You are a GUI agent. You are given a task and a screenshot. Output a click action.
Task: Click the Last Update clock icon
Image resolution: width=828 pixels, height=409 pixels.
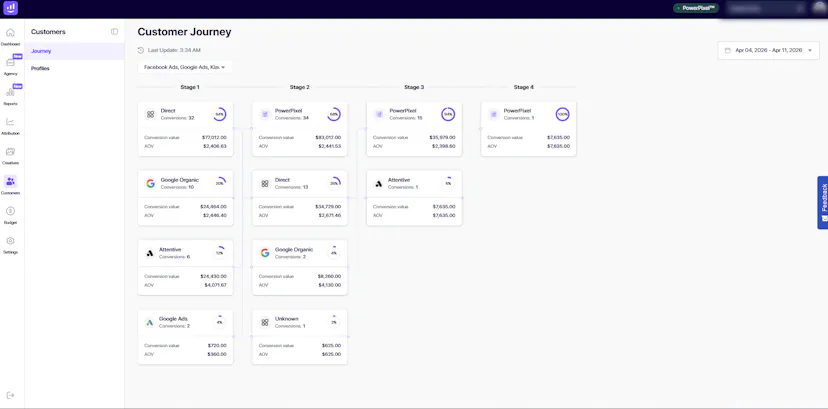pyautogui.click(x=140, y=50)
